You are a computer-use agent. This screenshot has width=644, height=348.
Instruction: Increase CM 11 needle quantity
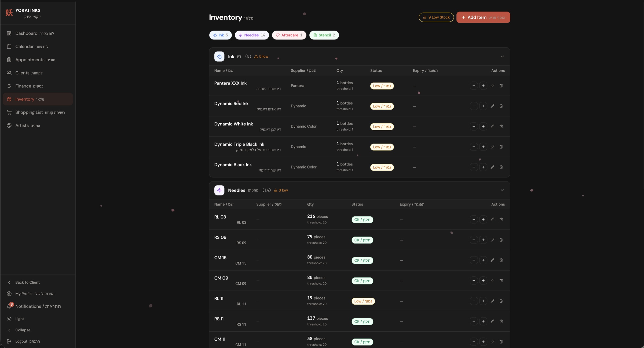pos(483,342)
